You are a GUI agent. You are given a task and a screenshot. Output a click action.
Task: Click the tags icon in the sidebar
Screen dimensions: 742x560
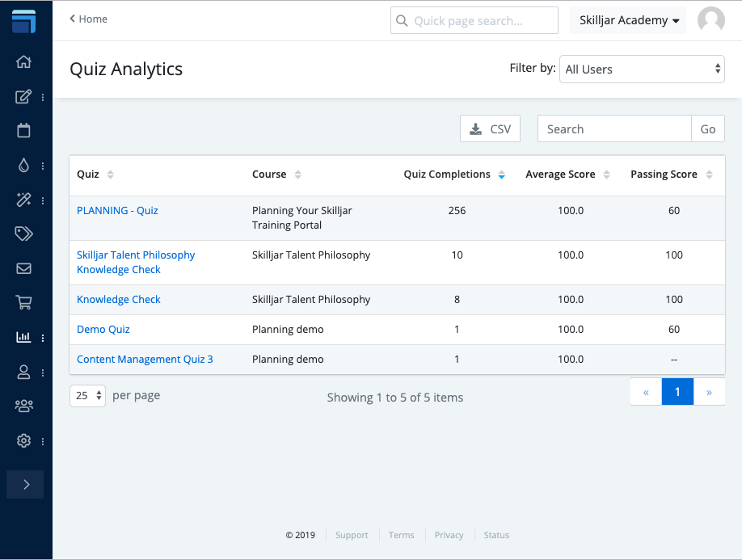coord(23,234)
